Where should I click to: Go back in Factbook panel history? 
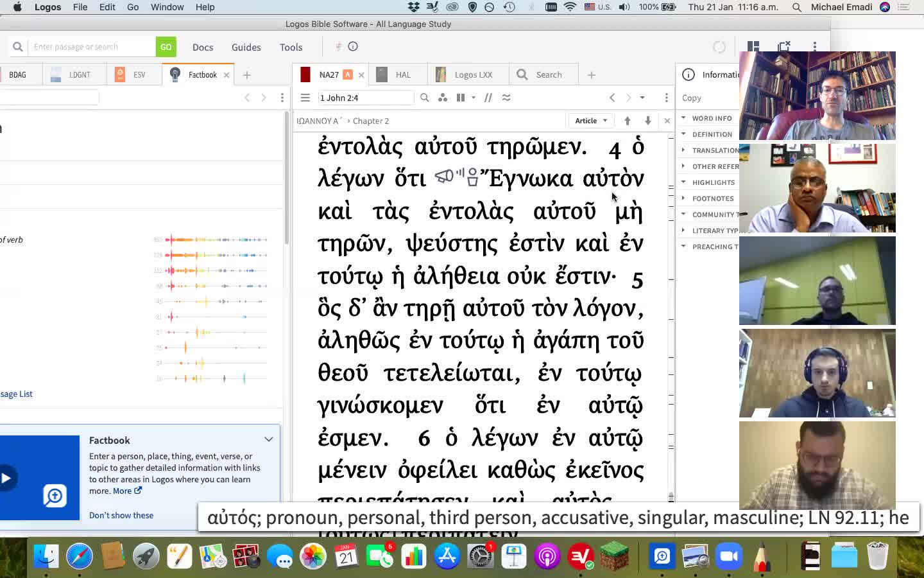point(247,98)
